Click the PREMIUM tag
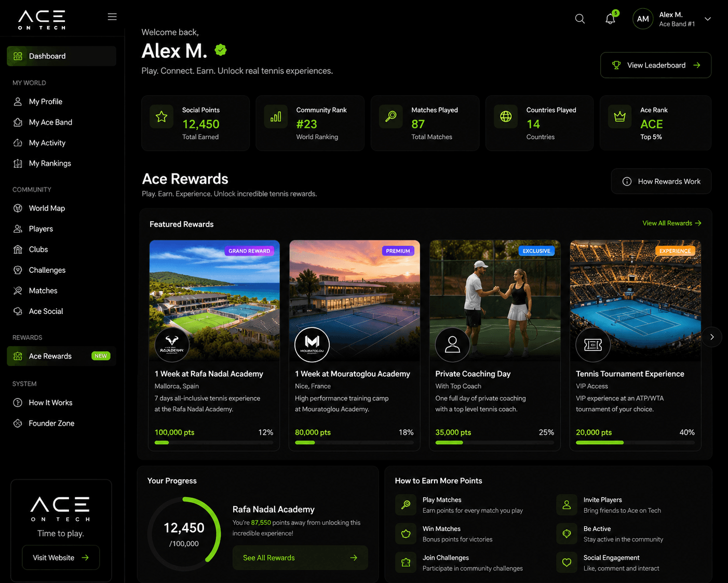Screen dimensions: 728x583 point(398,251)
